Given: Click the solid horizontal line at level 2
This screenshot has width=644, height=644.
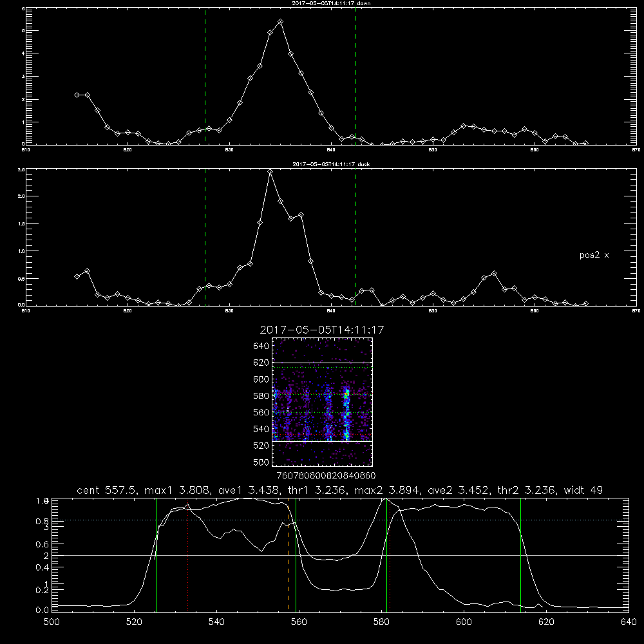Looking at the screenshot, I should (x=340, y=555).
